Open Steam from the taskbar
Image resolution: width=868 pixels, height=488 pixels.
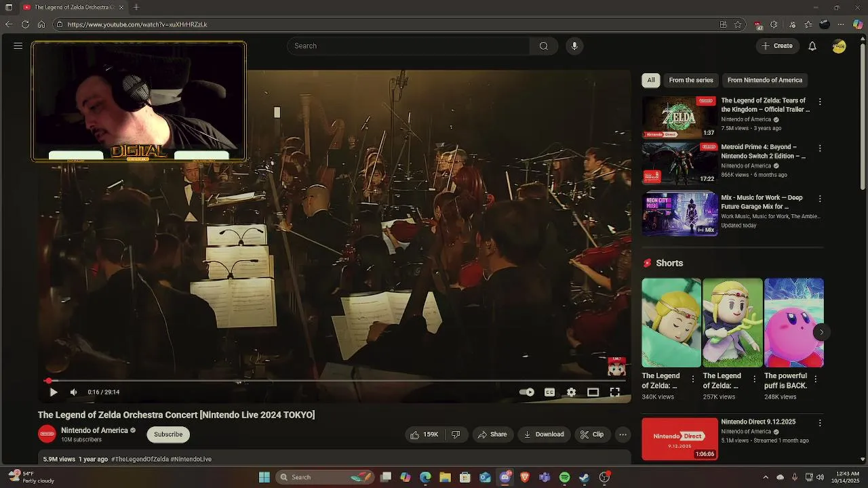point(584,477)
